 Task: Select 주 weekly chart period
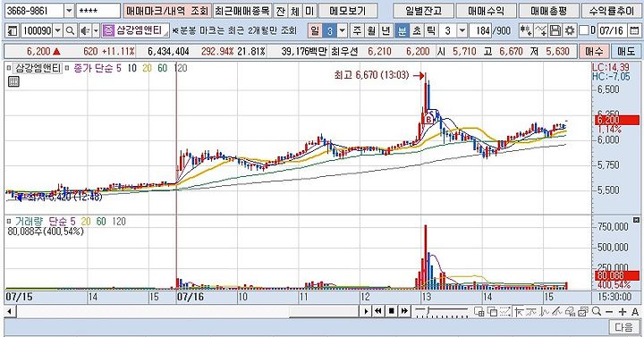point(357,30)
